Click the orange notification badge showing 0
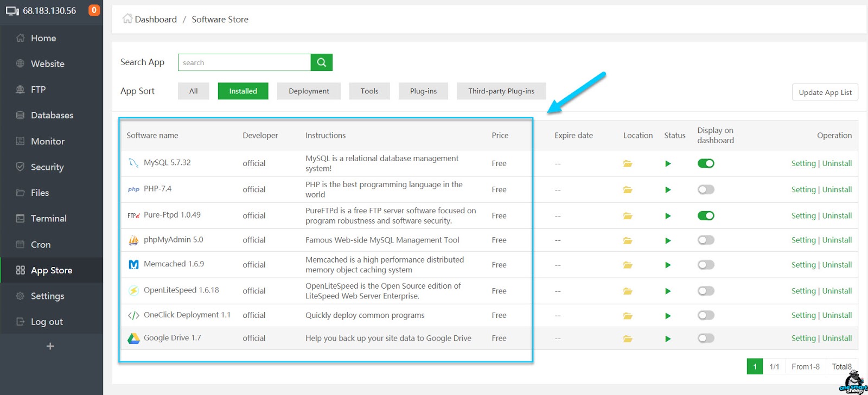 coord(94,10)
